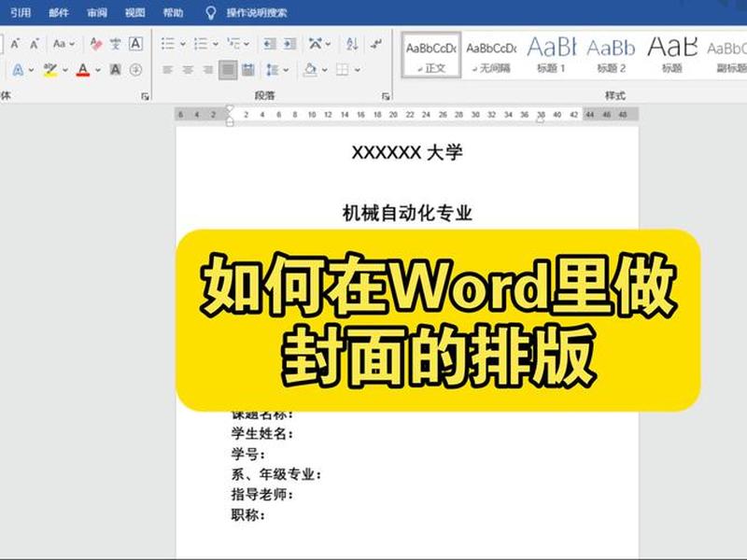Click the first line indent ruler marker
Screen dimensions: 747x560
point(230,109)
